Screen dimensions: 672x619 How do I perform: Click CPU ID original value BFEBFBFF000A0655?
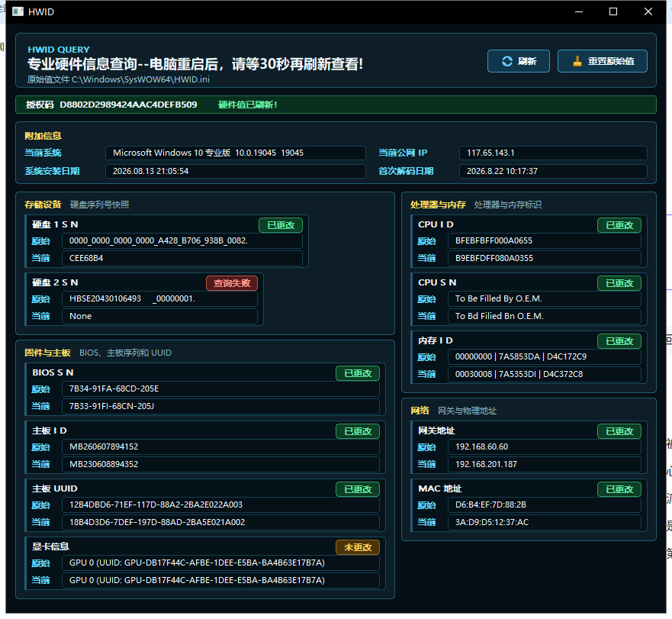point(545,240)
